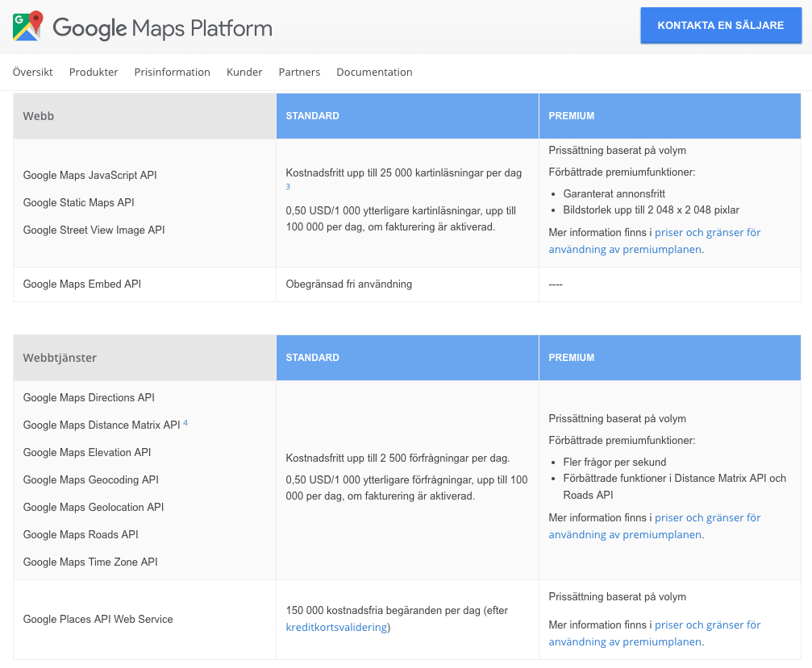
Task: Select the Google Maps Time Zone API text
Action: point(90,562)
